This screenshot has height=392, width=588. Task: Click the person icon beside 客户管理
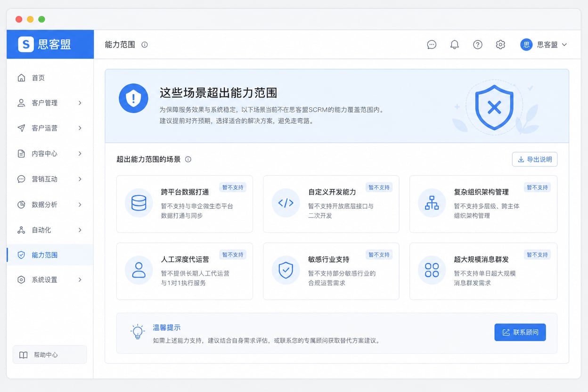[x=21, y=103]
